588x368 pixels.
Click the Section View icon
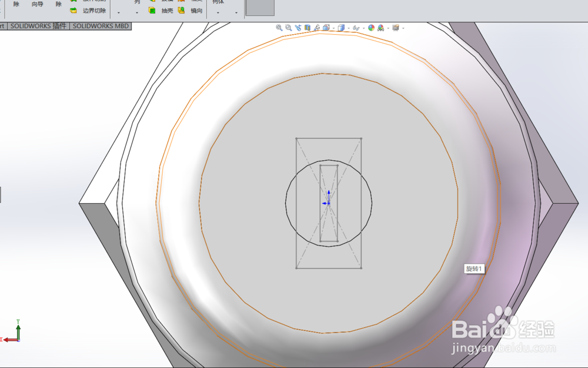(308, 28)
